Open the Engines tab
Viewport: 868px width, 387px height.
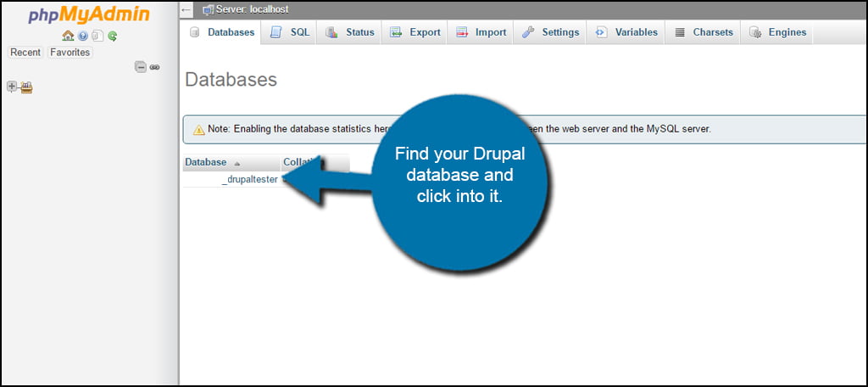[778, 32]
